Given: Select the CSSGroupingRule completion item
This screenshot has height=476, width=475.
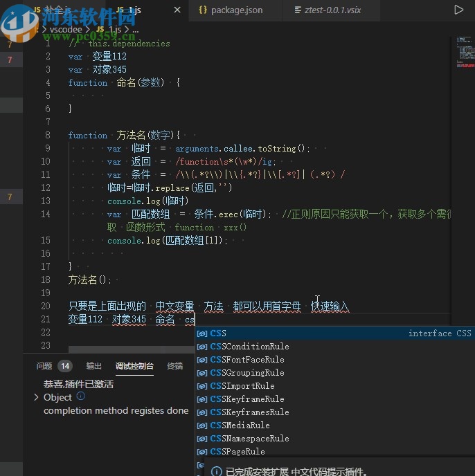Looking at the screenshot, I should pyautogui.click(x=335, y=373).
